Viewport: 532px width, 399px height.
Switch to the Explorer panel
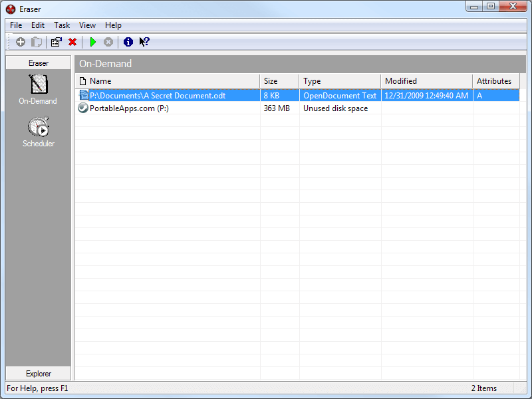38,373
